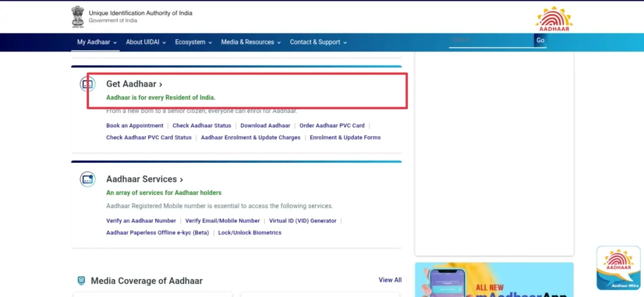This screenshot has height=297, width=644.
Task: Click the Go search button
Action: coord(540,40)
